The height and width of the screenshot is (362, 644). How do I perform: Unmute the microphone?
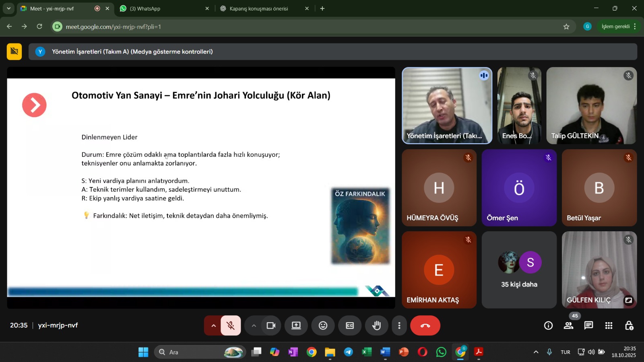pyautogui.click(x=231, y=325)
